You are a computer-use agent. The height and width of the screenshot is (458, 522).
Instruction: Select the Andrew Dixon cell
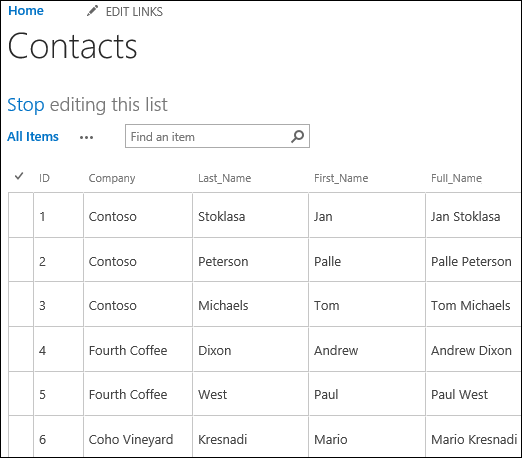(473, 350)
